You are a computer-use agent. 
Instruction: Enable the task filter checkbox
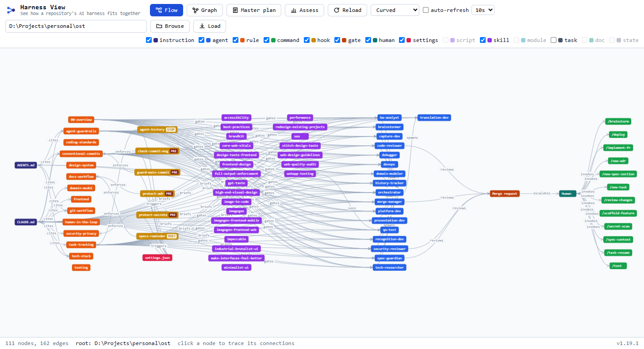554,40
